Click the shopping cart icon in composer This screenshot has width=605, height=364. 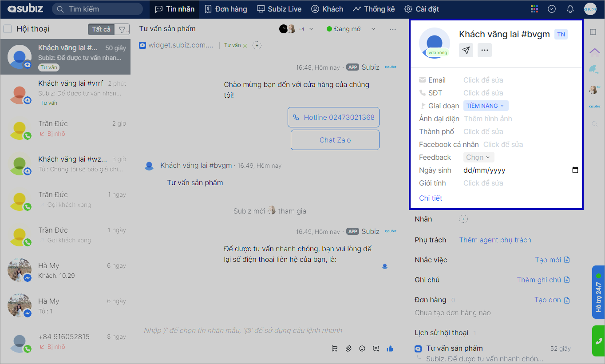[335, 348]
